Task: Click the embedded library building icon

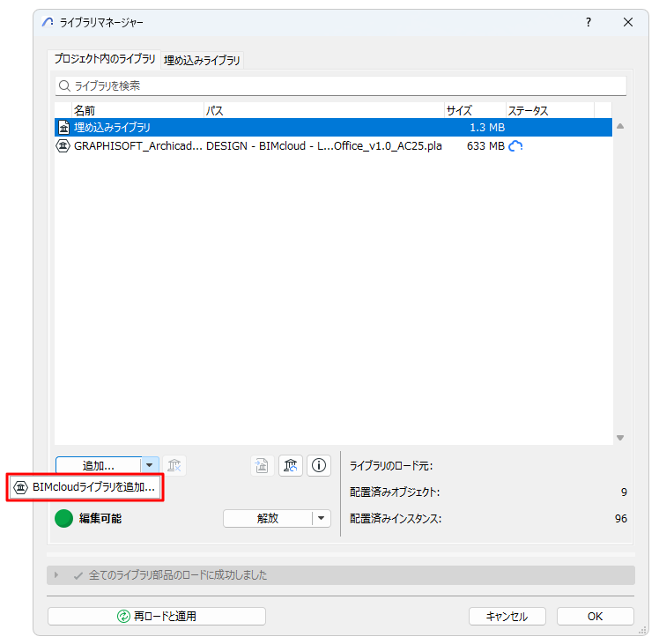Action: coord(64,128)
